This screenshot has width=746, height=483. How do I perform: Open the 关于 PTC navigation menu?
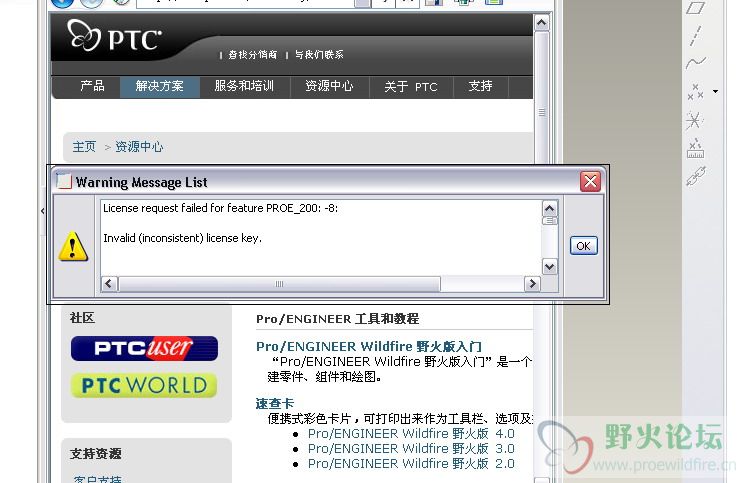tap(411, 87)
